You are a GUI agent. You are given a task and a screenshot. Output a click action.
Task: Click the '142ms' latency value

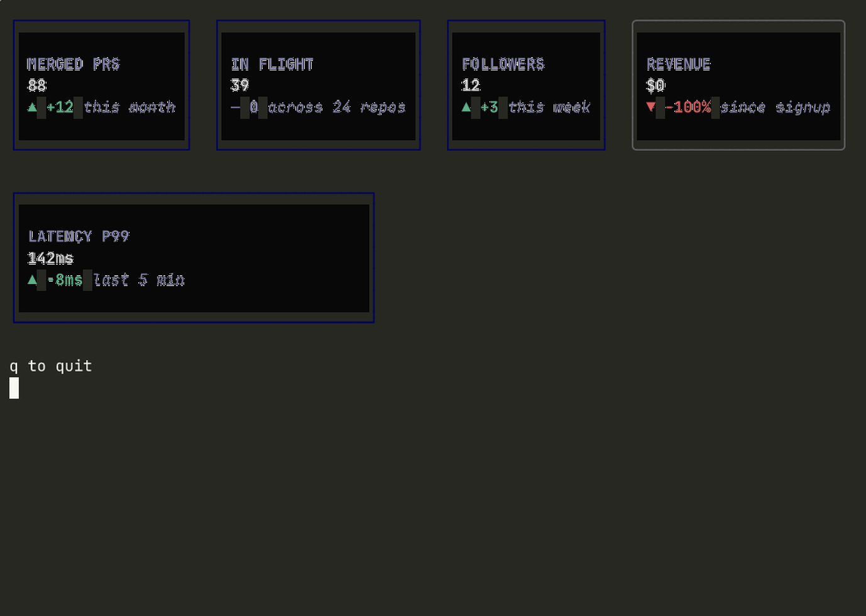pos(50,258)
